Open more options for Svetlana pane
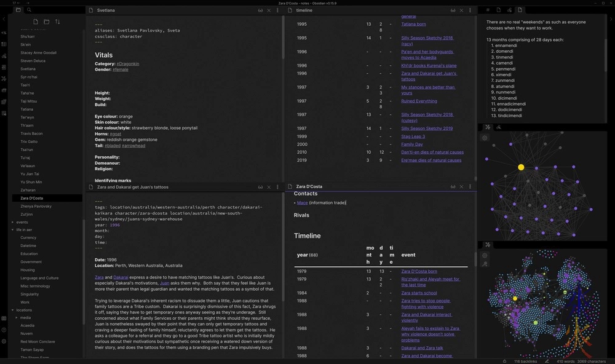 tap(277, 10)
